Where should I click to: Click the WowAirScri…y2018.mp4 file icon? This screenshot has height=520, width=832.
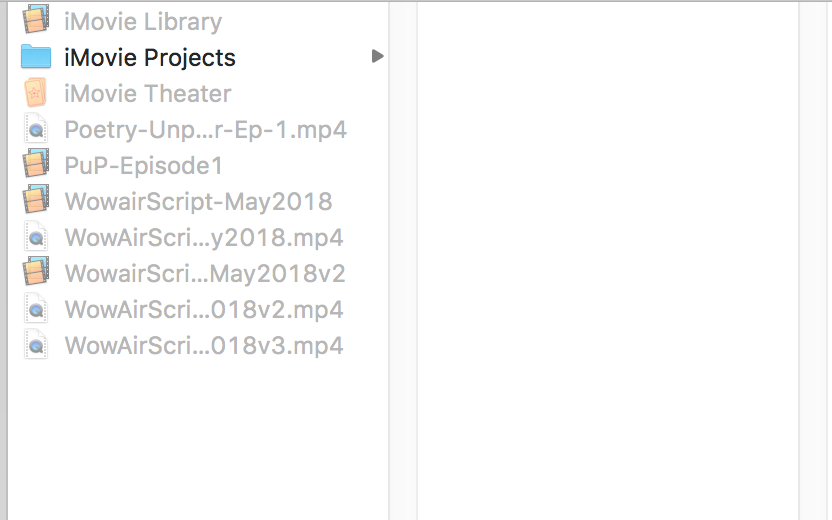click(36, 237)
